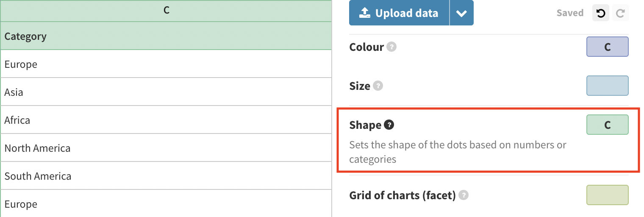Select the North America cell

pos(166,148)
